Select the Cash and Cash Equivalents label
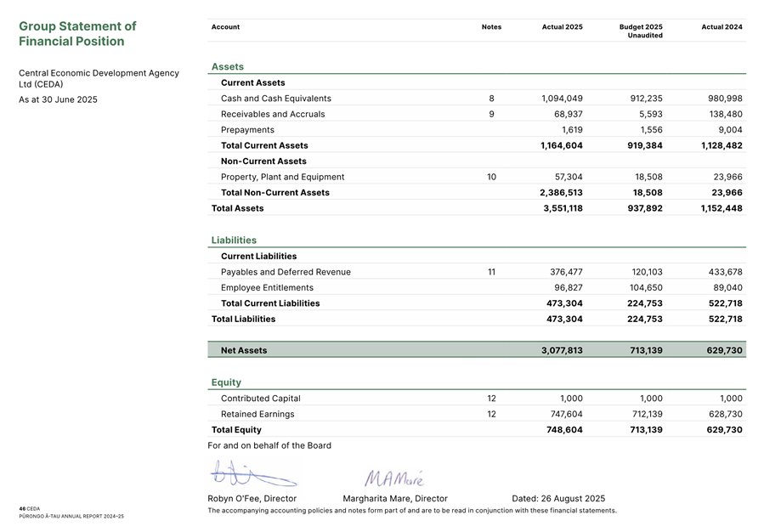The image size is (764, 532). [275, 99]
